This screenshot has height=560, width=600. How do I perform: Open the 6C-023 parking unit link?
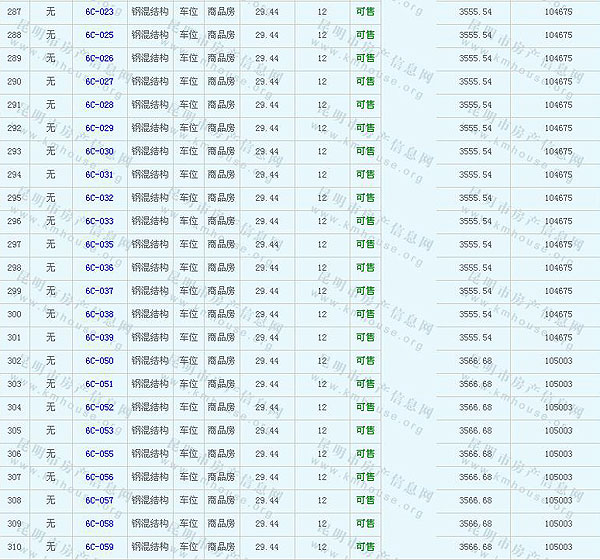(99, 12)
